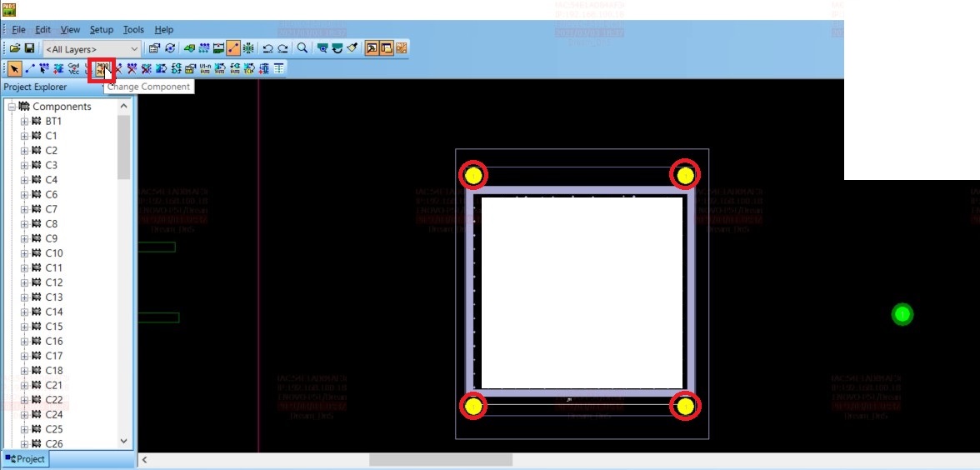Click the Open file icon
The image size is (980, 470).
(15, 48)
